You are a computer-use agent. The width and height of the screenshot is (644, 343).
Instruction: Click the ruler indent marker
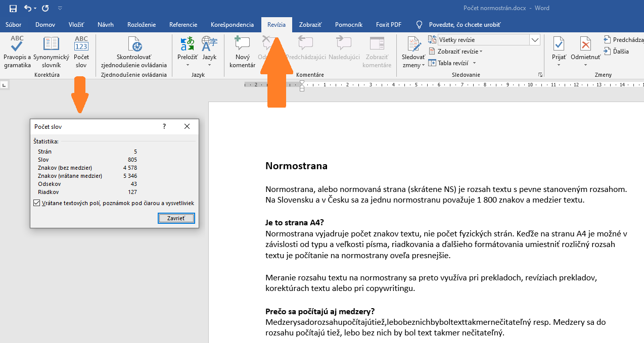[x=302, y=86]
